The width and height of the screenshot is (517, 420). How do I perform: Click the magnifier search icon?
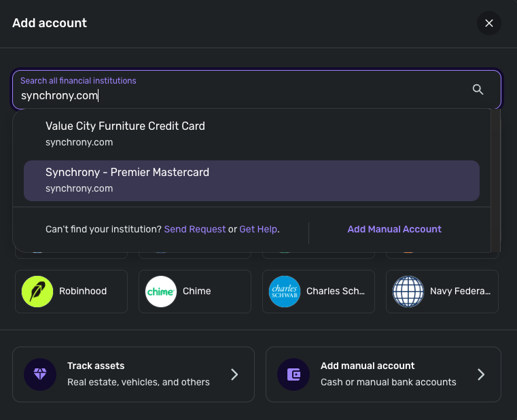pos(478,90)
